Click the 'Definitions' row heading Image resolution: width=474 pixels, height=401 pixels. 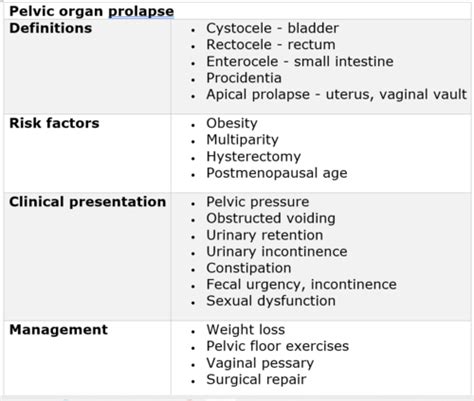point(51,28)
